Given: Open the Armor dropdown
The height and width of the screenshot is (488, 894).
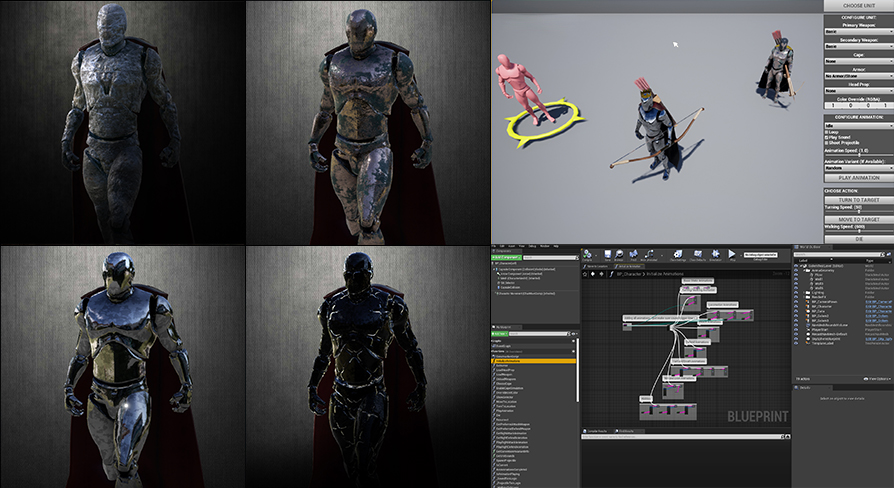Looking at the screenshot, I should click(858, 75).
